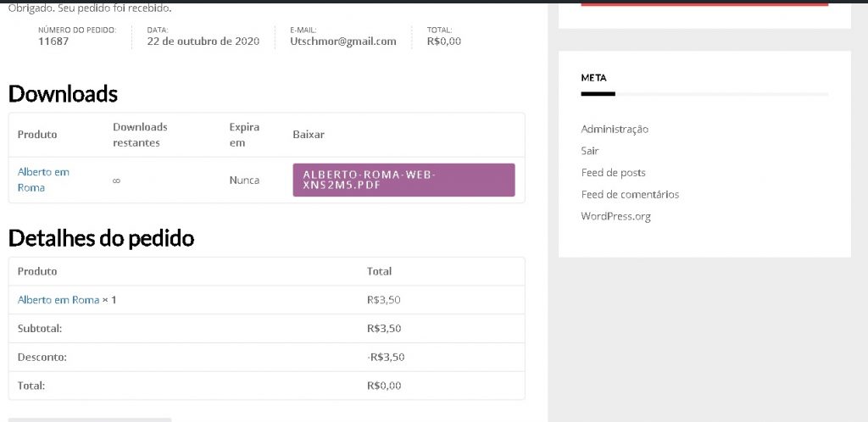Click the Nunca expiration cell
The image size is (868, 422).
(x=244, y=180)
